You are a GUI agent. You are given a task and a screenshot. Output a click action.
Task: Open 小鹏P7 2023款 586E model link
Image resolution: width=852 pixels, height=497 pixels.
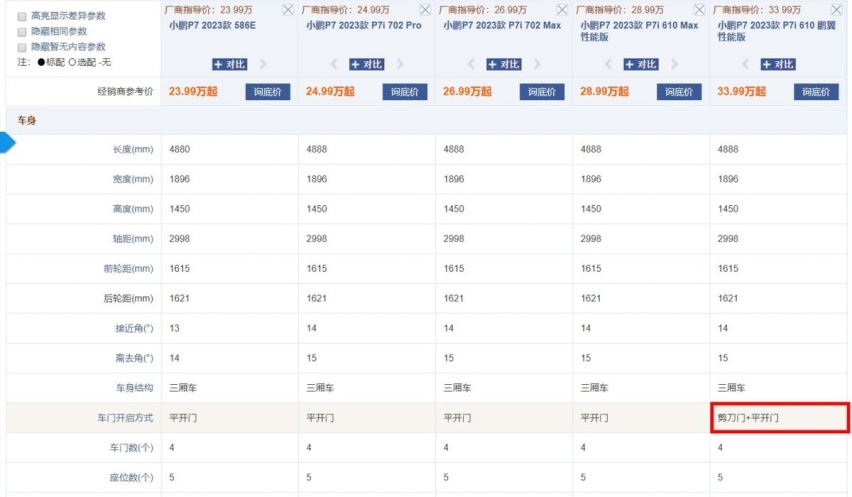click(x=212, y=26)
